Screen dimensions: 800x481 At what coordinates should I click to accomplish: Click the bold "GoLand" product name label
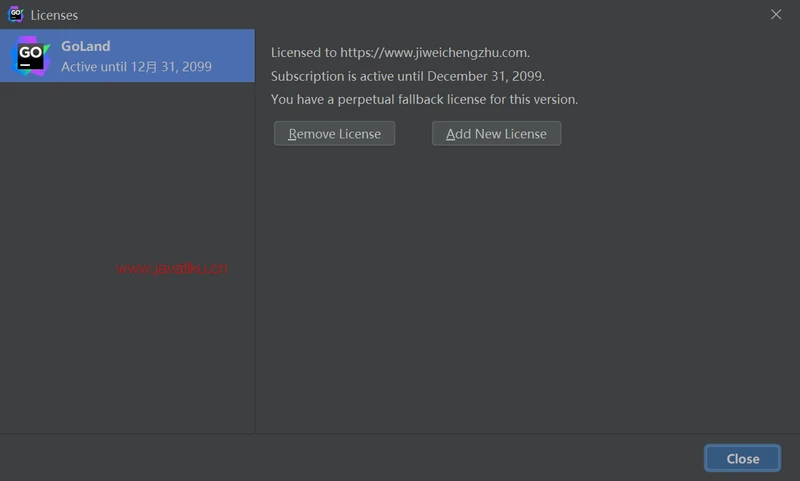coord(86,46)
